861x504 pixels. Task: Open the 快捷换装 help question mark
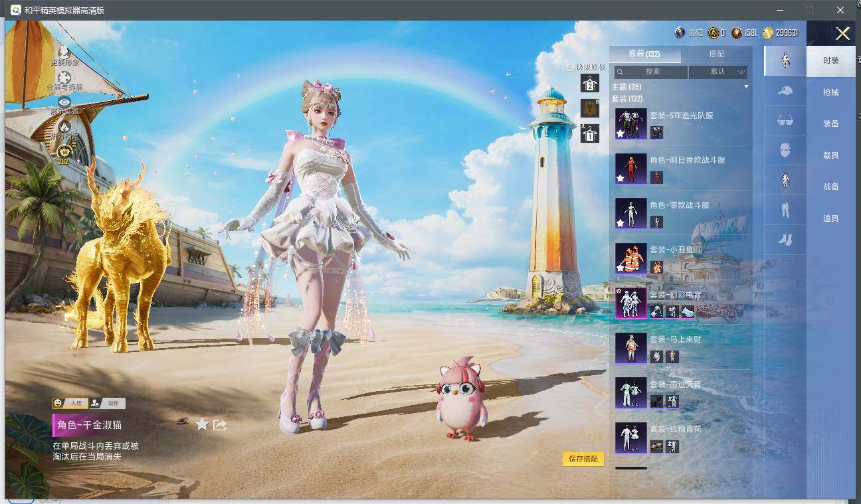570,68
